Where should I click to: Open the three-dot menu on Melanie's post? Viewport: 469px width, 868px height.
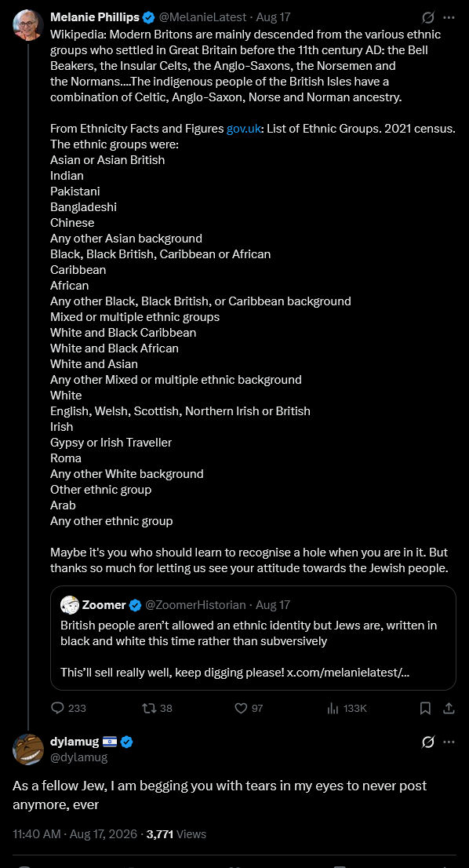(x=449, y=18)
